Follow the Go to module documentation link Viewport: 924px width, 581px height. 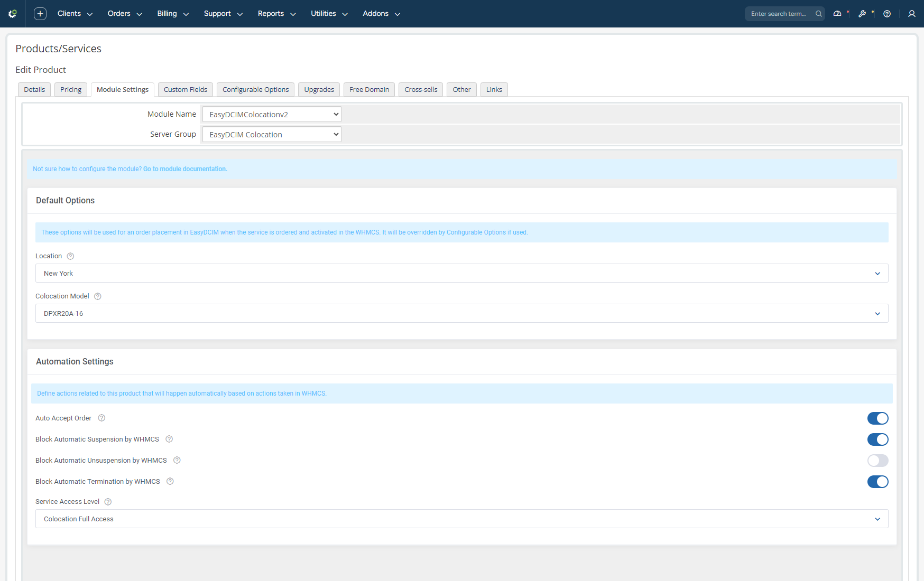[x=185, y=169]
